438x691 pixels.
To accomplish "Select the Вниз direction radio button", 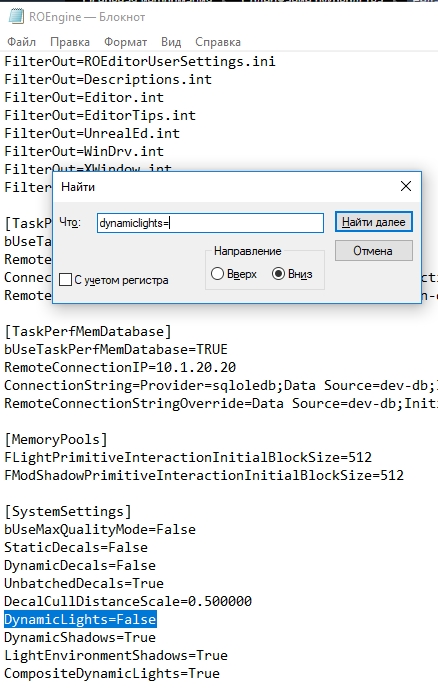I will pyautogui.click(x=278, y=274).
